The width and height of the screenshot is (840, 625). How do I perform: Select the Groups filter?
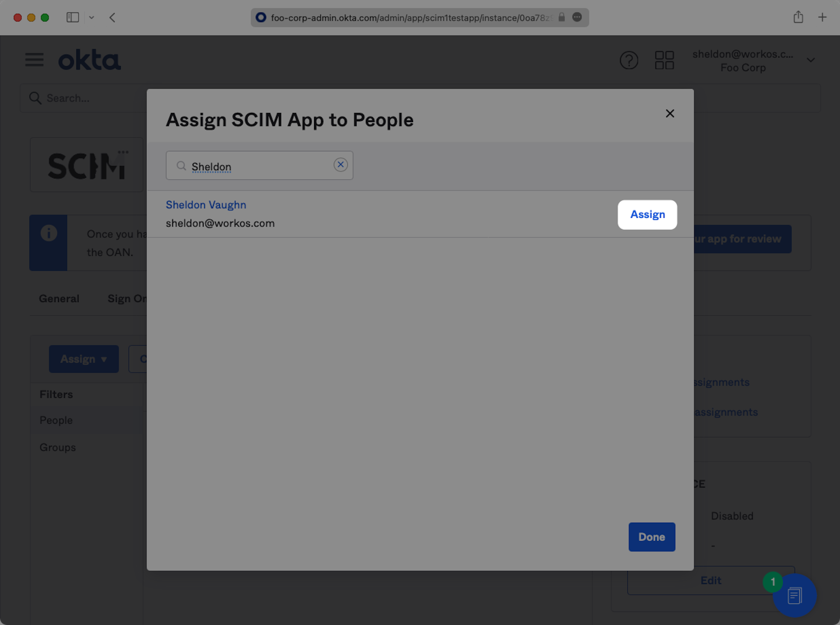(x=57, y=447)
